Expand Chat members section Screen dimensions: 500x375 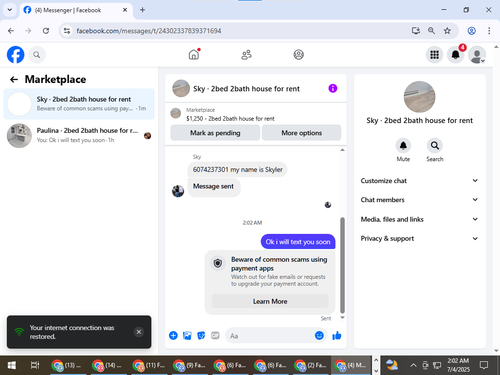(x=419, y=200)
